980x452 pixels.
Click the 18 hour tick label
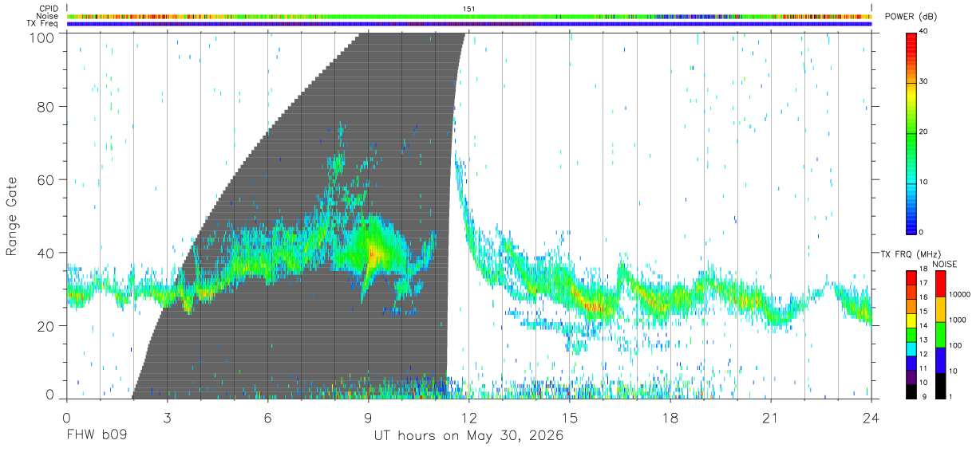tap(670, 417)
